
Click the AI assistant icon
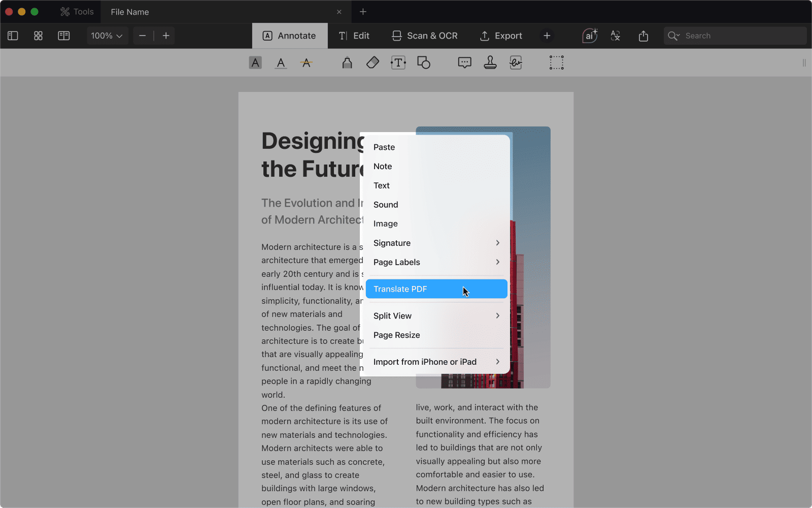pyautogui.click(x=590, y=36)
